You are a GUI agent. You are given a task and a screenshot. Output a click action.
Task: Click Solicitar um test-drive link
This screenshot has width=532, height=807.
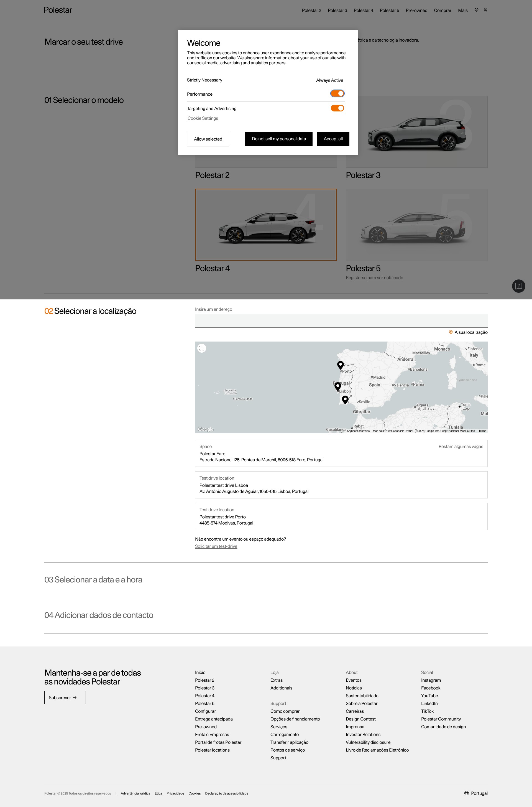[216, 546]
